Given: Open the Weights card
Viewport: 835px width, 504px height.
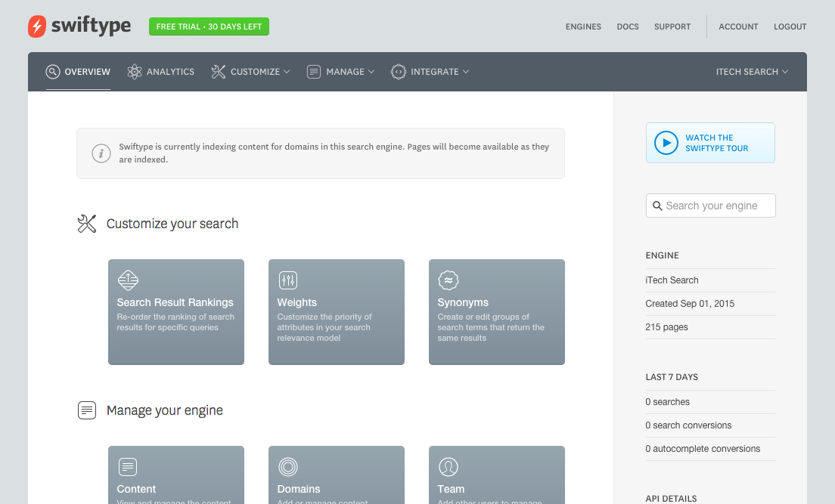Looking at the screenshot, I should [x=337, y=312].
